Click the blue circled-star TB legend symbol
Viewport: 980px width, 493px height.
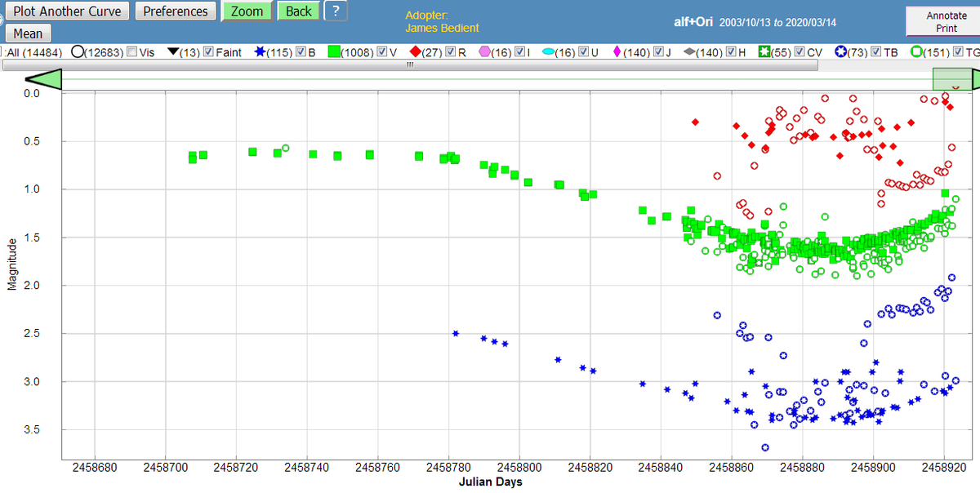tap(840, 52)
